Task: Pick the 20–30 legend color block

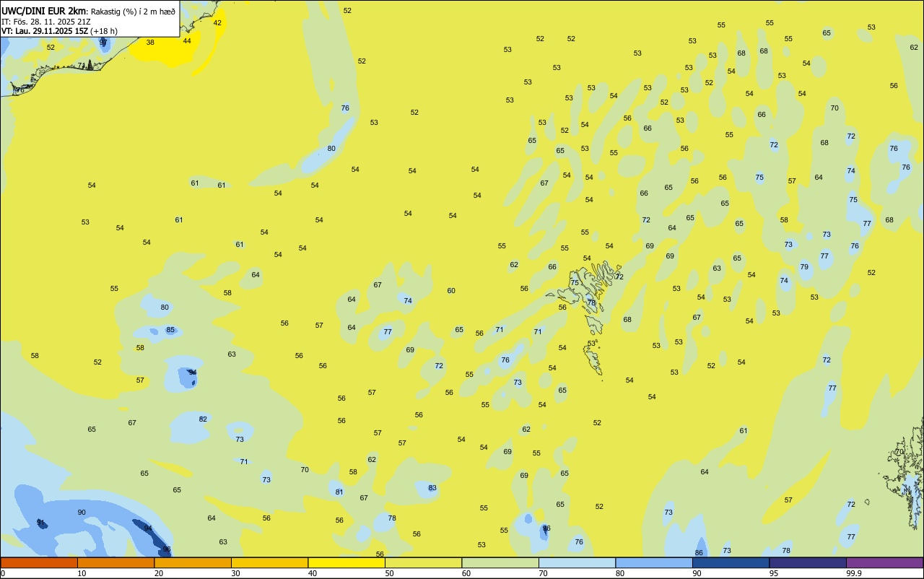Action: click(193, 562)
